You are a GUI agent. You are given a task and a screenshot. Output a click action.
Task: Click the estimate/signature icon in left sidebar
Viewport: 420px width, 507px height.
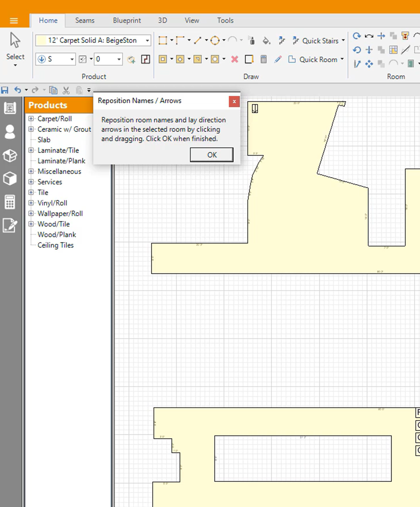pos(10,226)
